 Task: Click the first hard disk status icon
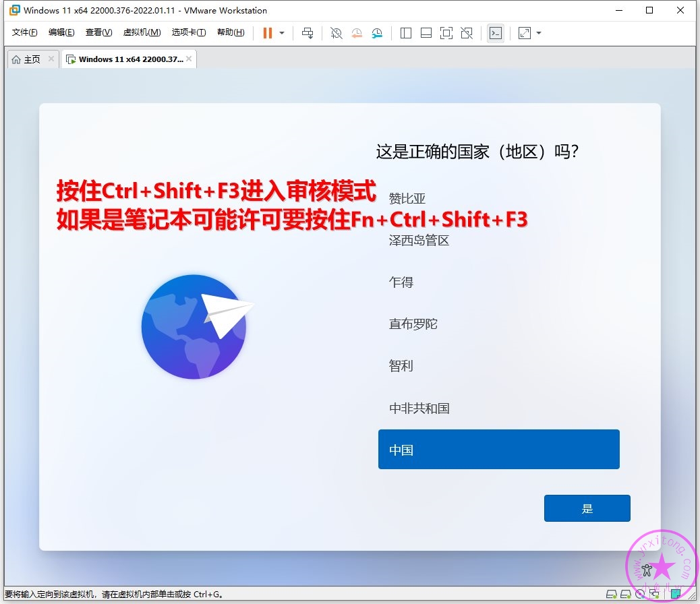611,594
